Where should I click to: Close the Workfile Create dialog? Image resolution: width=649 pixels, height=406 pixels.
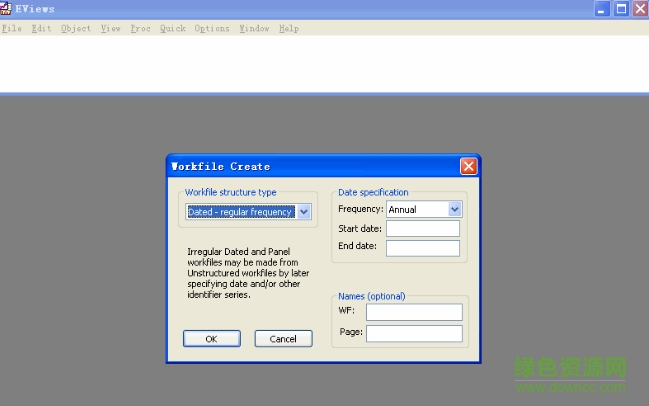[x=469, y=166]
